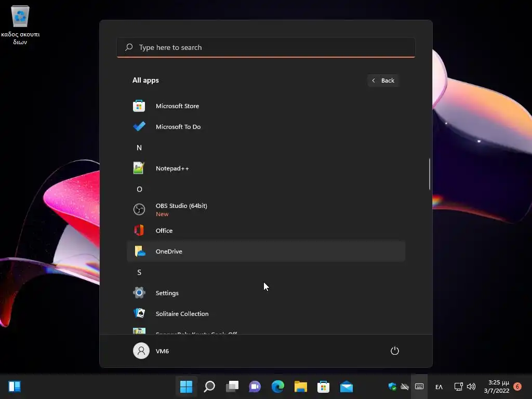Launch OBS Studio (64bit)
The width and height of the screenshot is (532, 399).
point(266,210)
